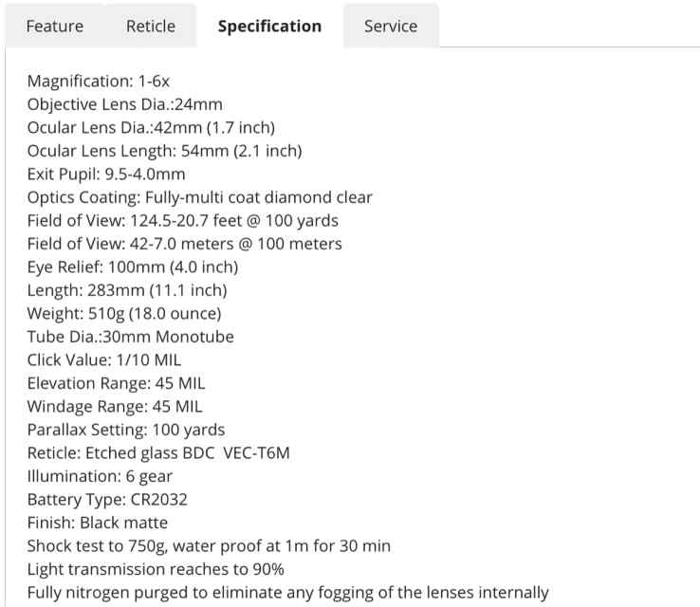Viewport: 700px width, 607px height.
Task: Select the Specification tab
Action: (x=269, y=26)
